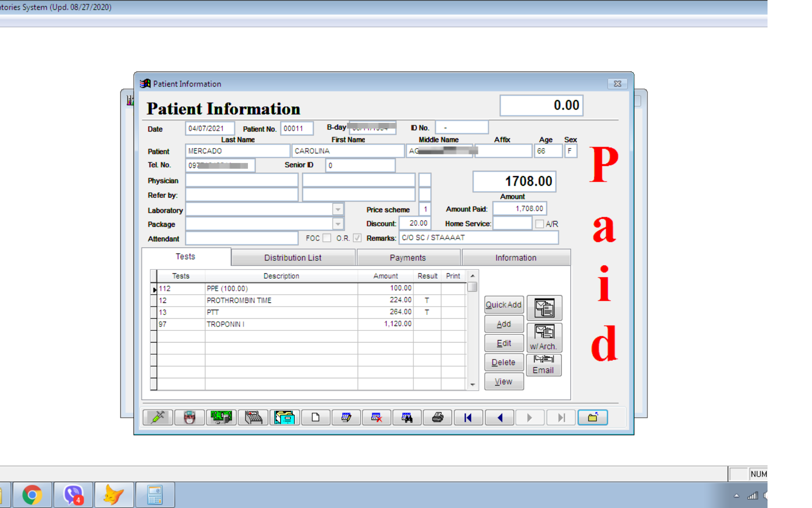Switch to the Distribution List tab
Image resolution: width=812 pixels, height=508 pixels.
[x=293, y=258]
